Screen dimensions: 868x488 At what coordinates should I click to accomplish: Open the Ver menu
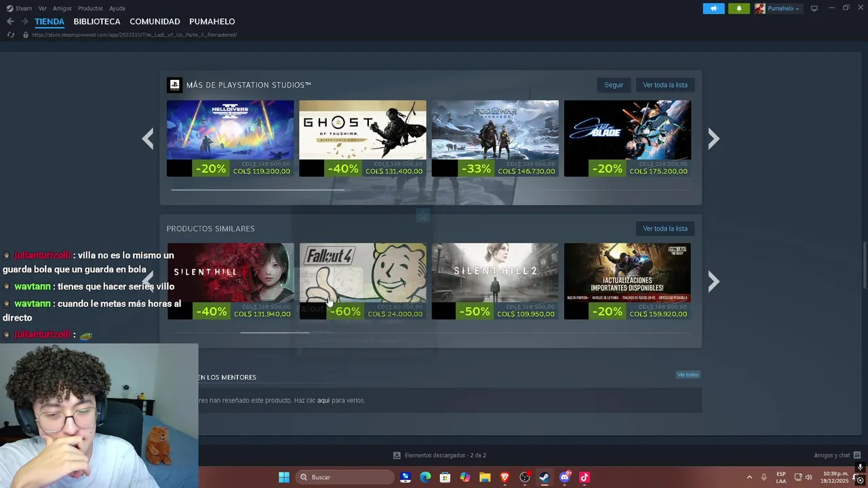42,8
